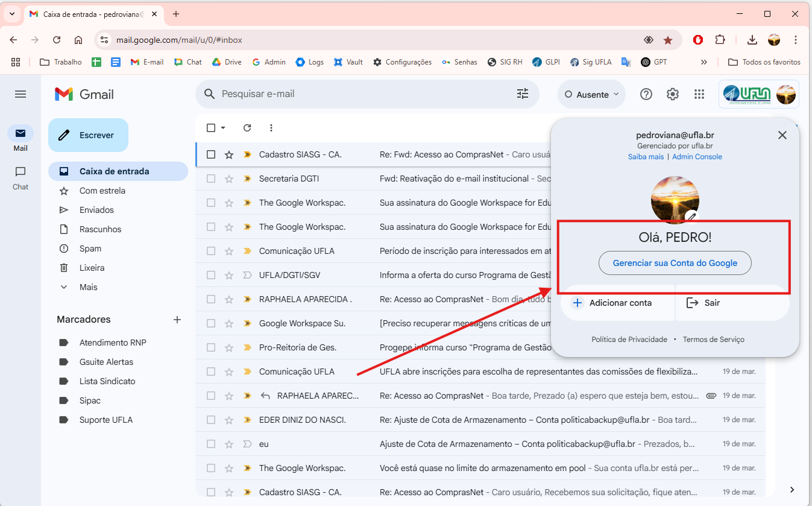Open the Enviados folder
Screen dimensions: 812x506
point(96,210)
